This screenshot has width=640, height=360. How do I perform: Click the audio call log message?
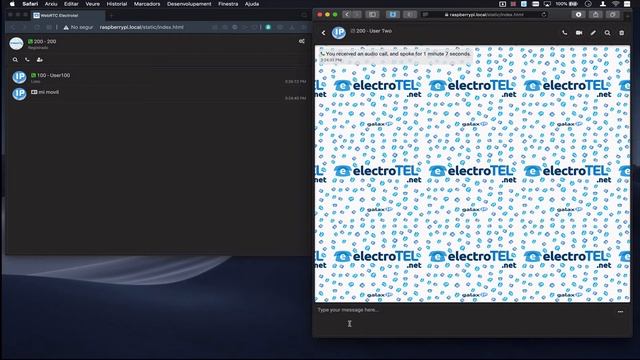click(x=396, y=56)
